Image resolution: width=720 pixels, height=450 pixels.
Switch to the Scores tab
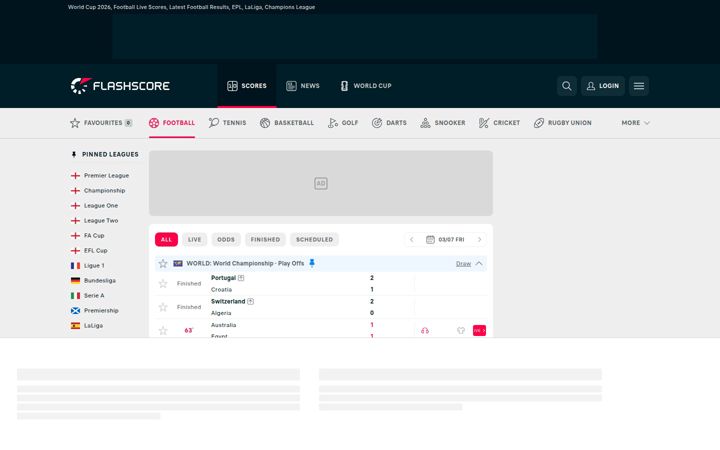click(247, 86)
